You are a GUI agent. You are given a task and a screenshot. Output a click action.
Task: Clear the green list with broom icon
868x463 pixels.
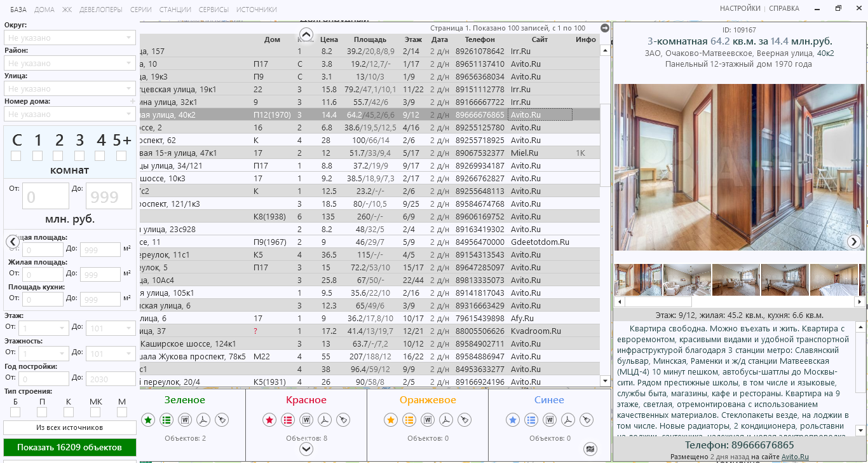(x=221, y=420)
